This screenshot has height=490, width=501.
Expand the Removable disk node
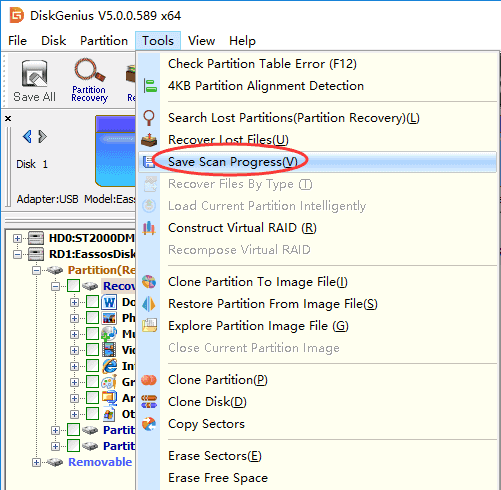36,462
